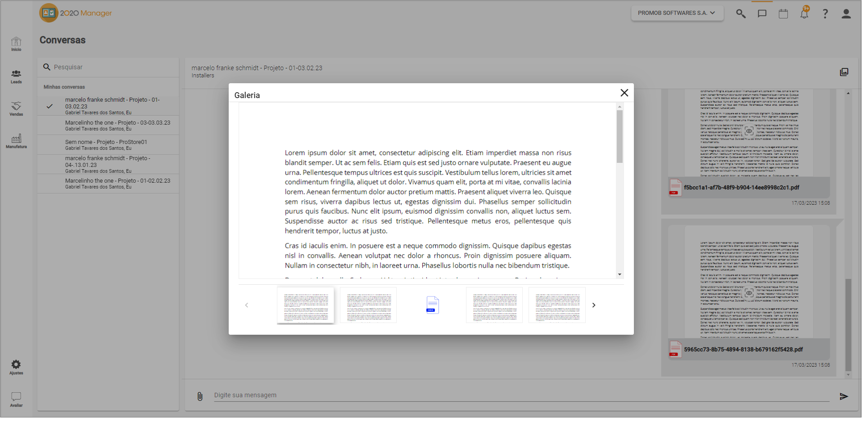Click the Minhas conversas heading
This screenshot has height=422, width=868.
coord(64,87)
